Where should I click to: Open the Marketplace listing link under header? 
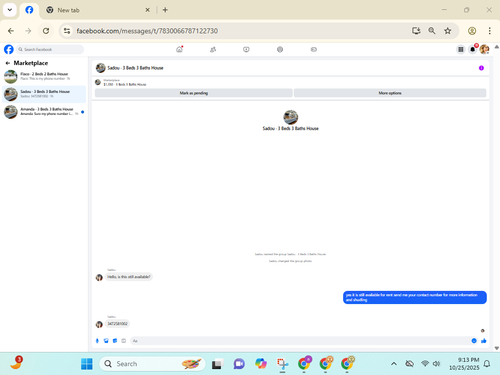point(125,83)
